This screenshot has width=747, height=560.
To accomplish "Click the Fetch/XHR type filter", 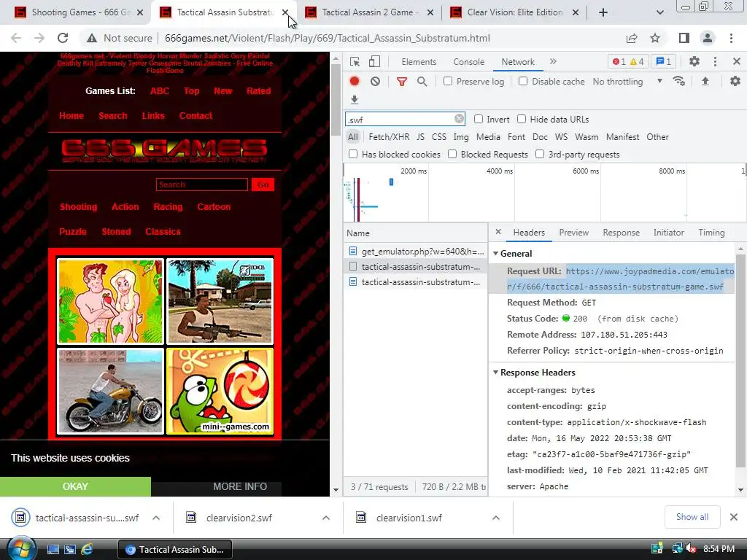I will [x=390, y=136].
